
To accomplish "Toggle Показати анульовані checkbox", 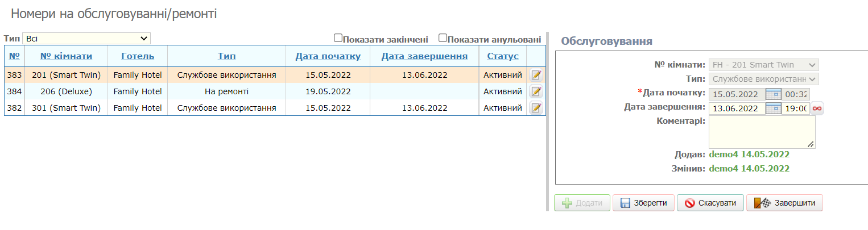I will [443, 38].
